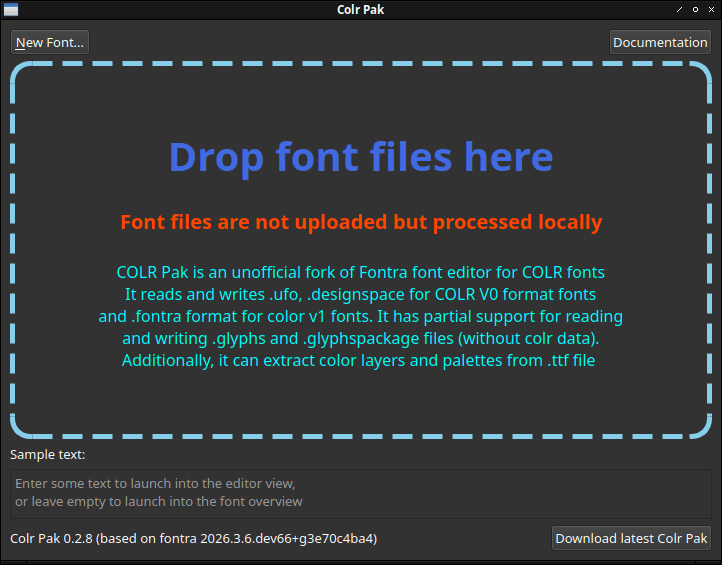Click the New Font... button
This screenshot has width=722, height=565.
50,42
